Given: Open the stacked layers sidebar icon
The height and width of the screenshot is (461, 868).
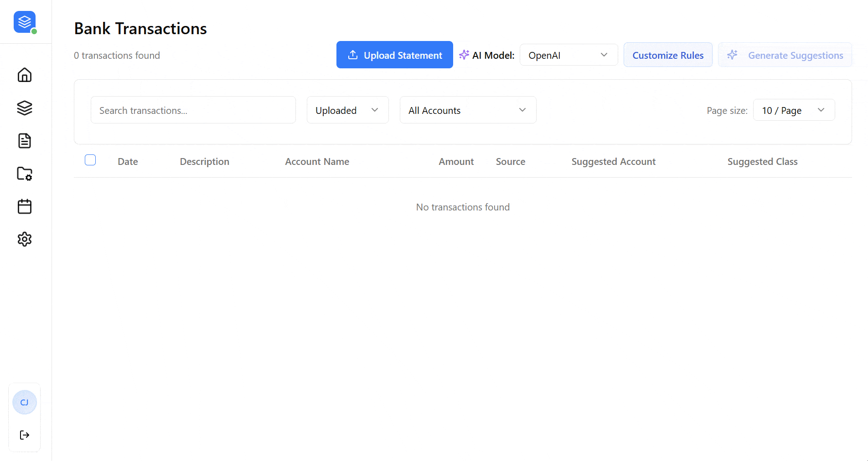Looking at the screenshot, I should 25,108.
